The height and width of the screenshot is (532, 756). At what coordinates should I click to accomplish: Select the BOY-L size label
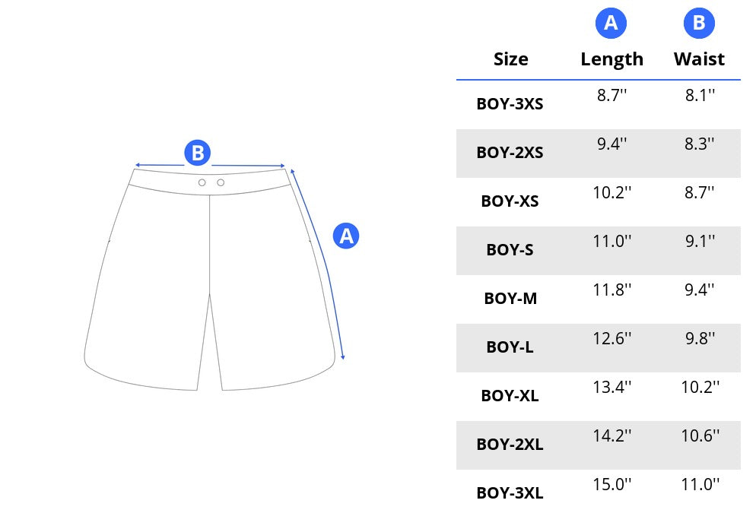510,347
